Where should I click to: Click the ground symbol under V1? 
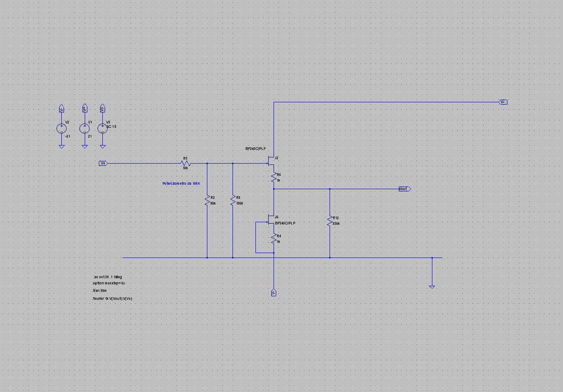85,146
